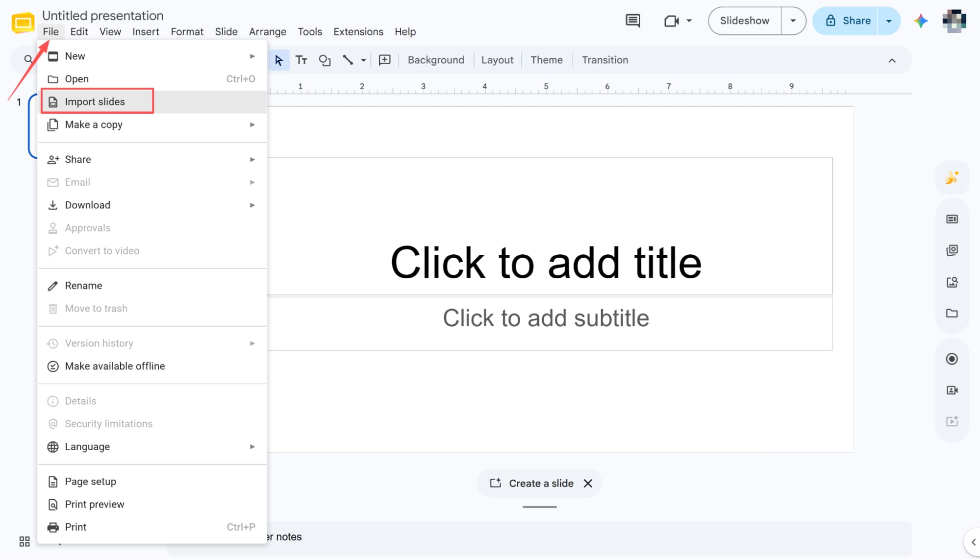Click the account avatar
The width and height of the screenshot is (980, 560).
pos(954,21)
